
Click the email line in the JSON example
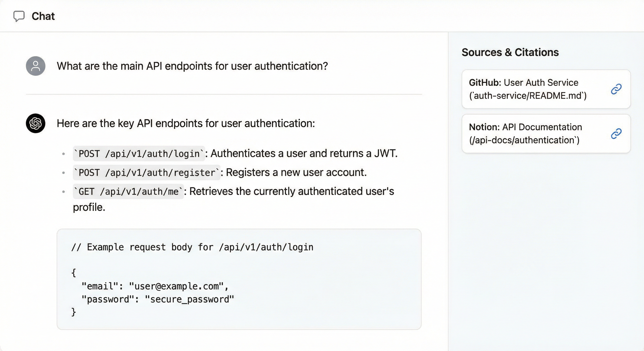tap(155, 286)
